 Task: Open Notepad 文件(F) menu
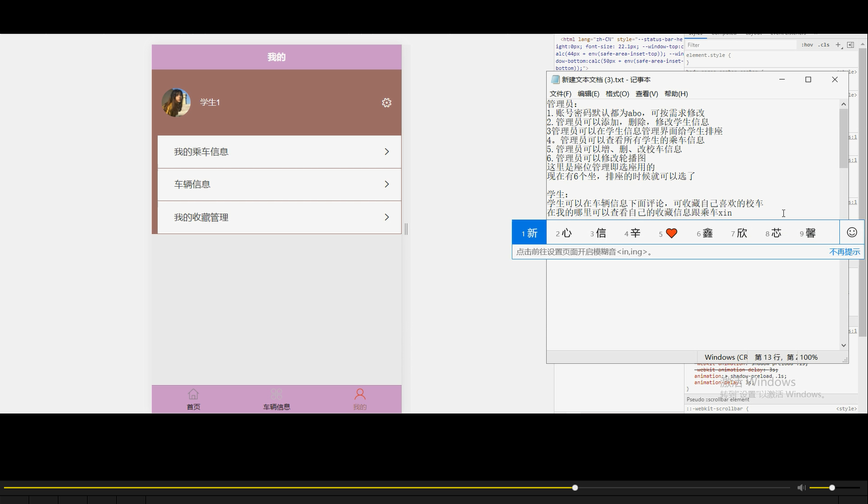[561, 94]
